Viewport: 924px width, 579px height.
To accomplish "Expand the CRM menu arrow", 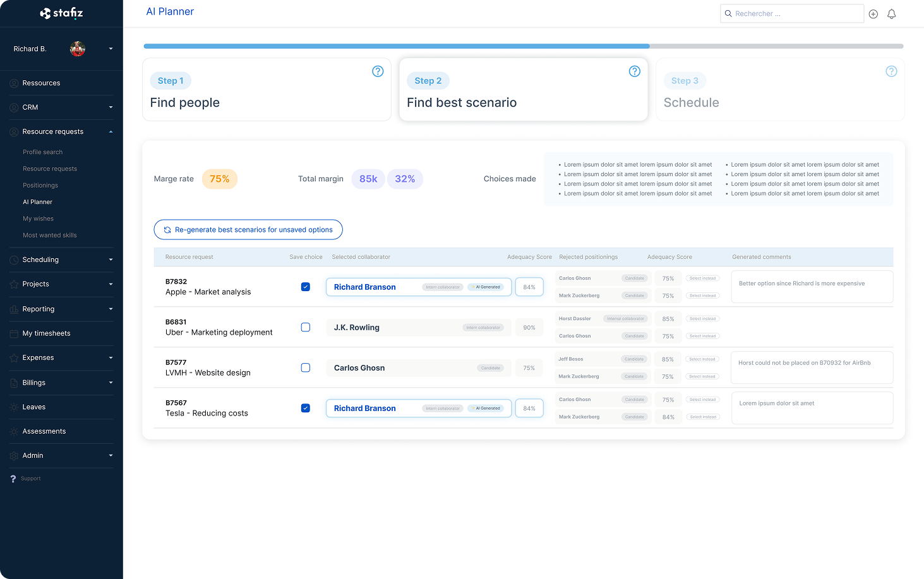I will tap(111, 107).
